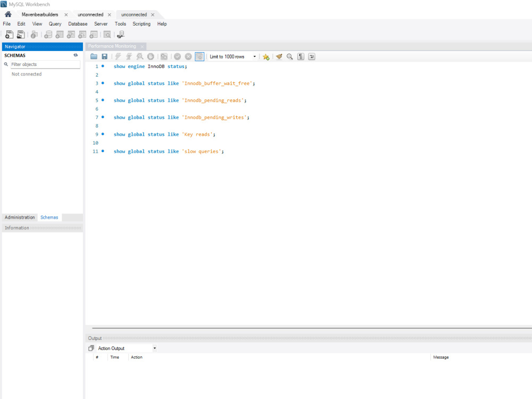Open the Scripting menu
This screenshot has height=399, width=532.
tap(142, 24)
